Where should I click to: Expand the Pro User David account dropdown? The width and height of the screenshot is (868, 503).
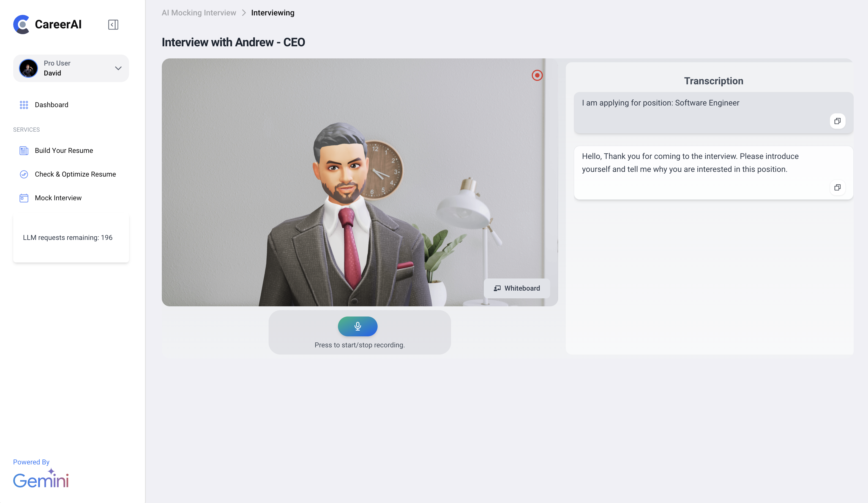point(118,68)
